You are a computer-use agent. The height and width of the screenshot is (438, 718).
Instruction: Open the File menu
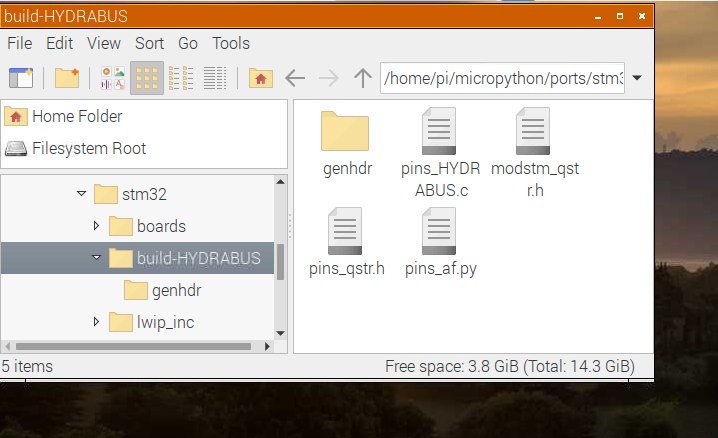click(20, 43)
